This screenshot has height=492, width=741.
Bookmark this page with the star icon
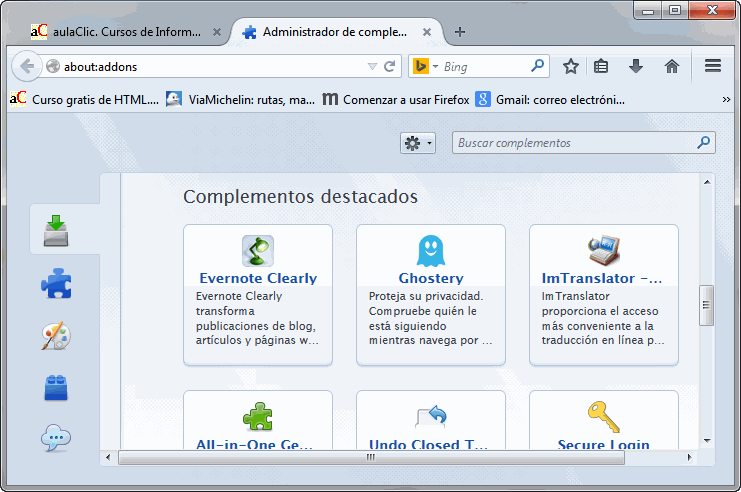(571, 66)
